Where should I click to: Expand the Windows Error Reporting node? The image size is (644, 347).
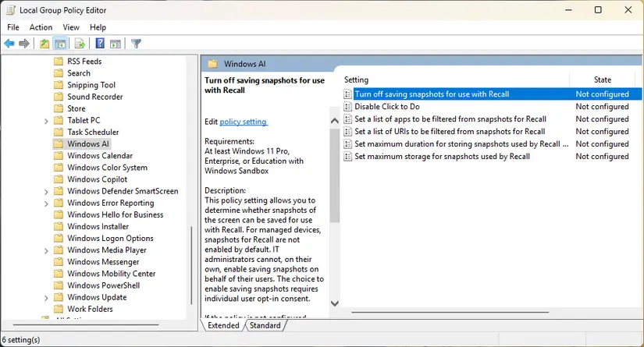coord(46,204)
